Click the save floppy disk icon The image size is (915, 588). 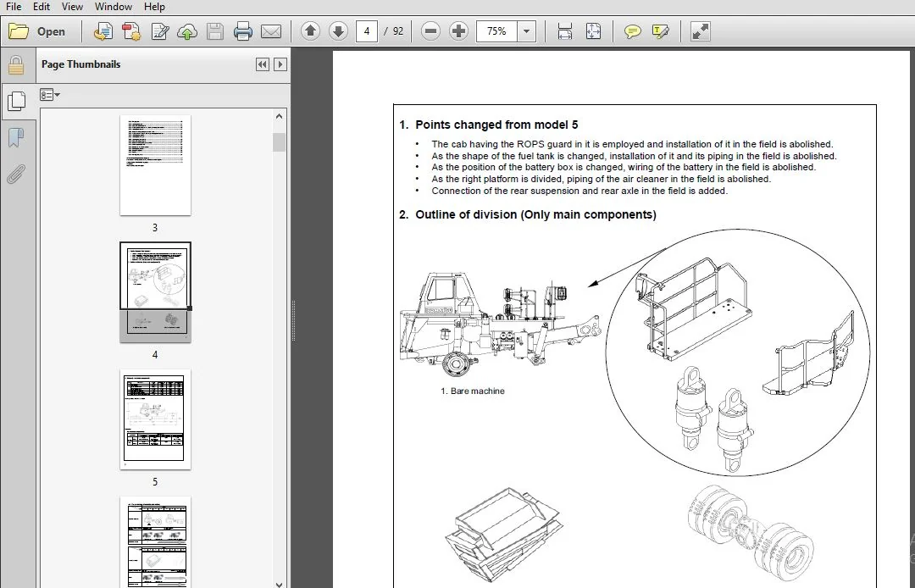tap(215, 31)
